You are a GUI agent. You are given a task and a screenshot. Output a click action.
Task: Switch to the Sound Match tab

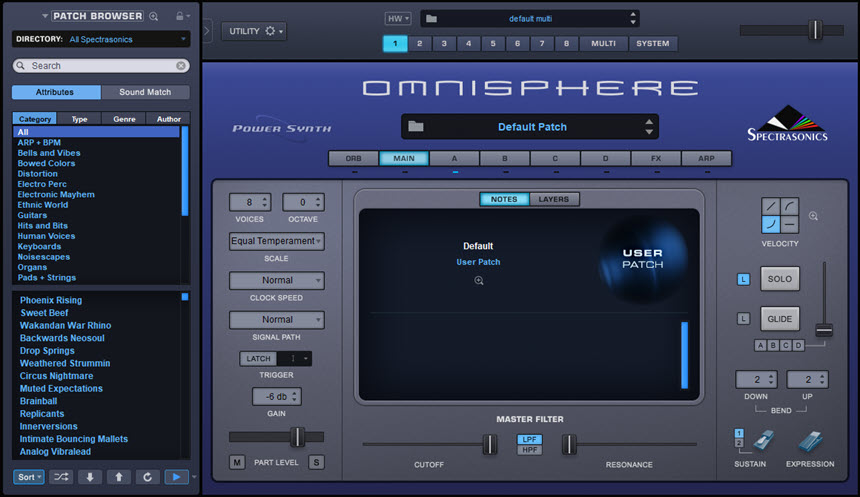145,92
